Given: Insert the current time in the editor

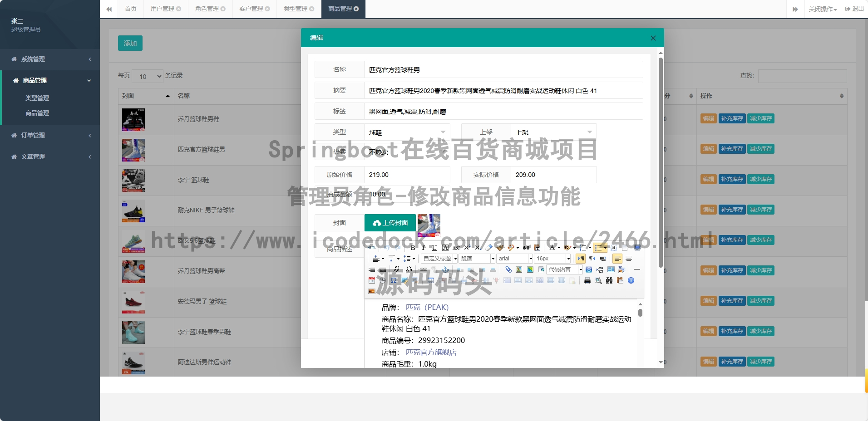Looking at the screenshot, I should coord(383,280).
